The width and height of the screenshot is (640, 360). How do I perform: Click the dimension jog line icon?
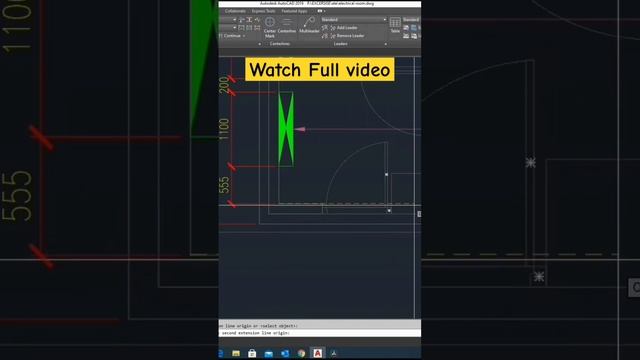pyautogui.click(x=257, y=20)
